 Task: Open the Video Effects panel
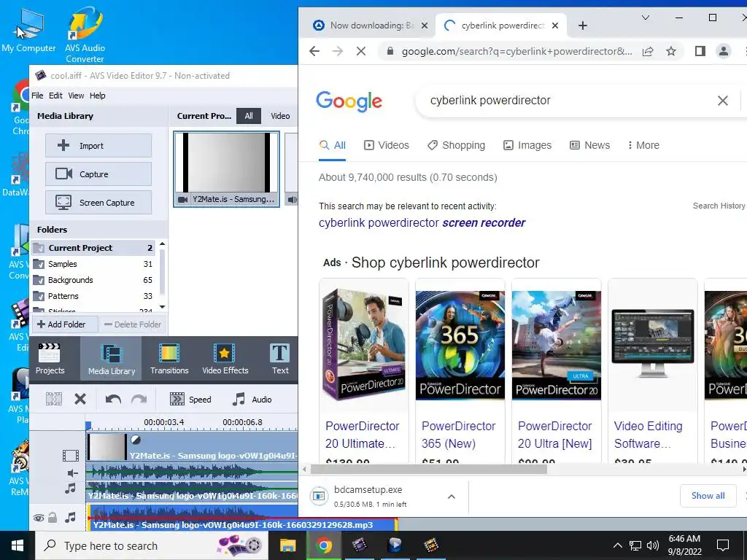tap(225, 359)
